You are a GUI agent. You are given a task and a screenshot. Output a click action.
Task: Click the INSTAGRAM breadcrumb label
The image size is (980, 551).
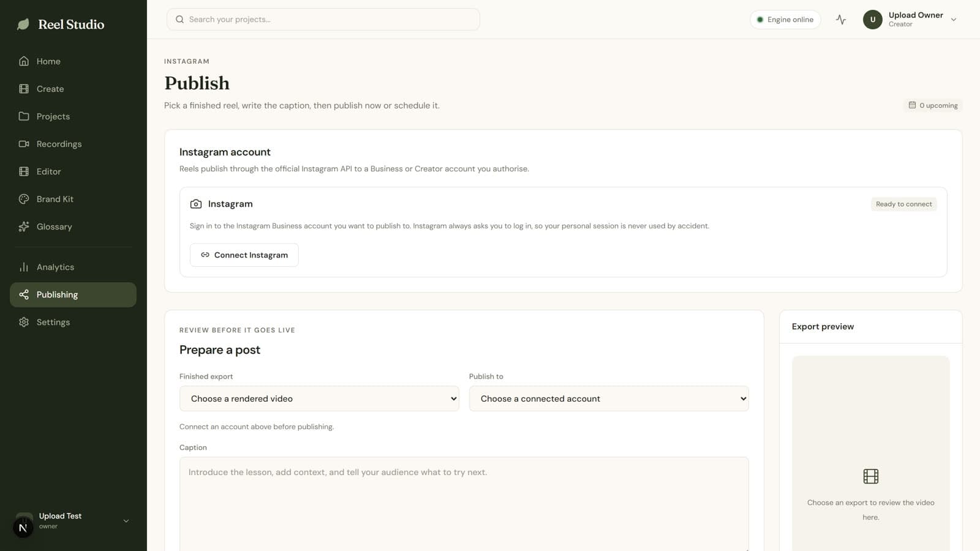pyautogui.click(x=187, y=61)
